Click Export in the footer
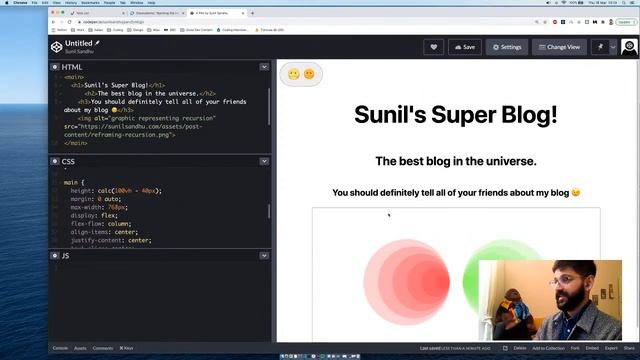 click(x=611, y=348)
